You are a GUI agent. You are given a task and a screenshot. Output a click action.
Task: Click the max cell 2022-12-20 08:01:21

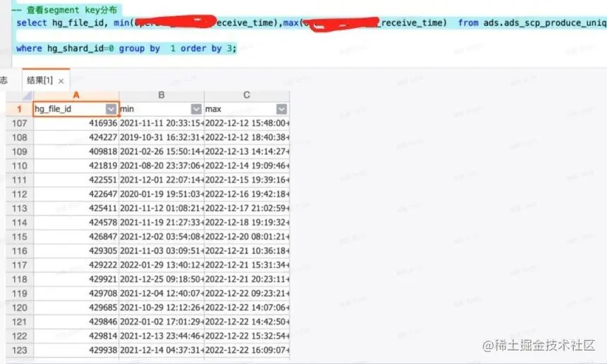tap(247, 237)
